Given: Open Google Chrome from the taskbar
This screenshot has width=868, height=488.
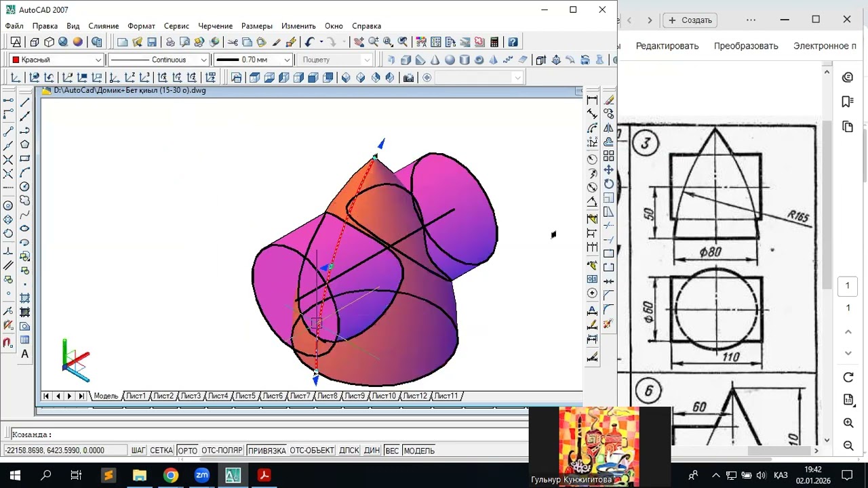Looking at the screenshot, I should click(x=170, y=475).
